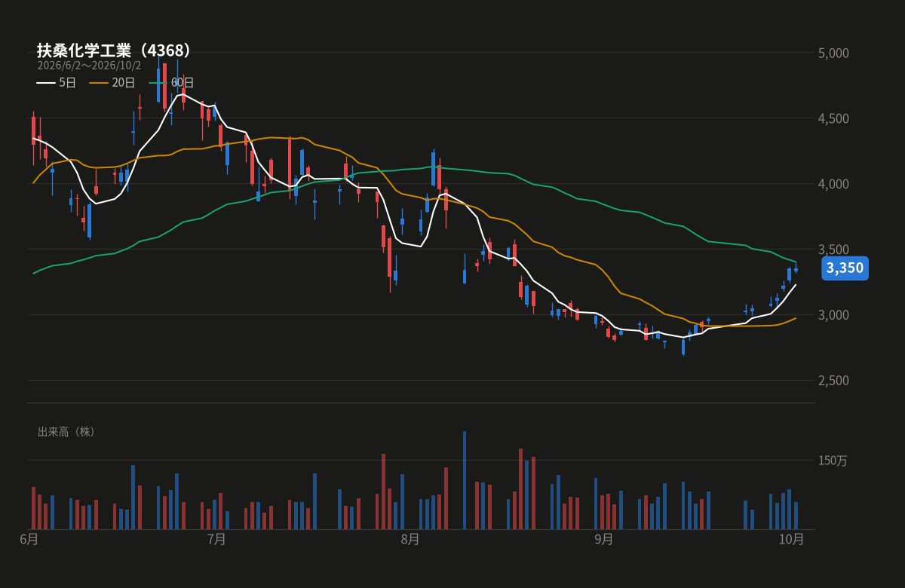
Task: Select the 9月 label on the time axis
Action: point(604,539)
